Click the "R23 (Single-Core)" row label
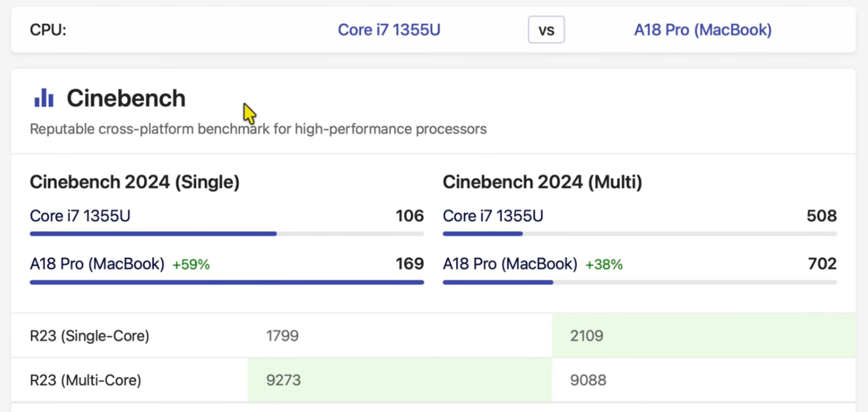 (90, 336)
